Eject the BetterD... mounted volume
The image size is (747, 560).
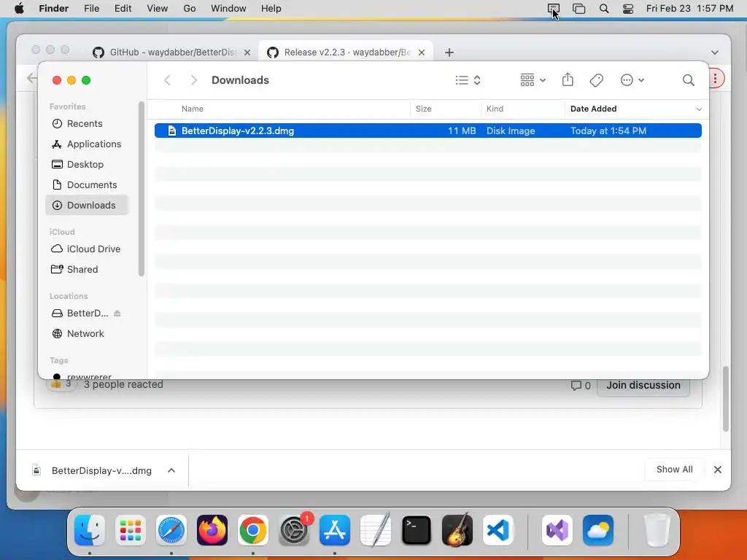tap(117, 314)
